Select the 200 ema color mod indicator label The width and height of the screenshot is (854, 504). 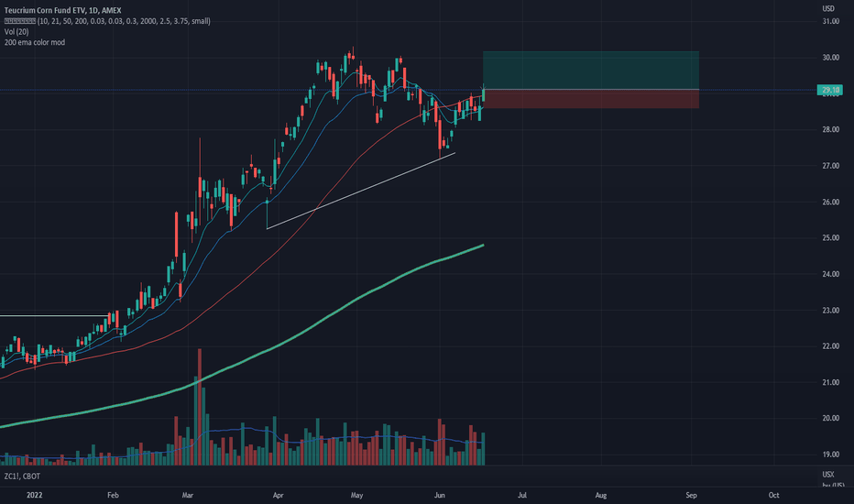click(34, 42)
